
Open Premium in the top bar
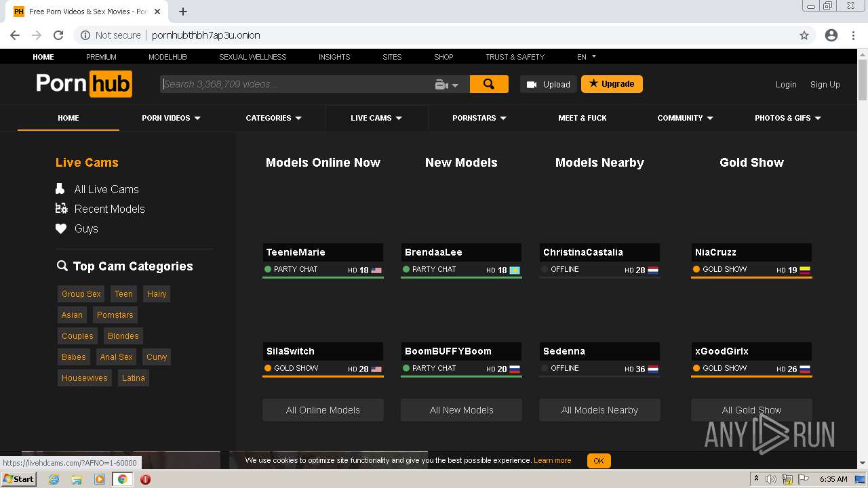101,57
